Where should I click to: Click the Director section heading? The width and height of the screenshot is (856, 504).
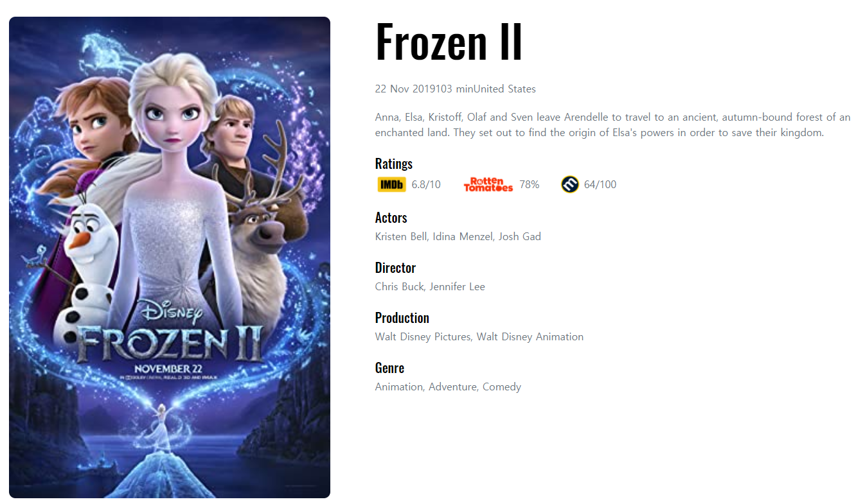click(x=395, y=268)
